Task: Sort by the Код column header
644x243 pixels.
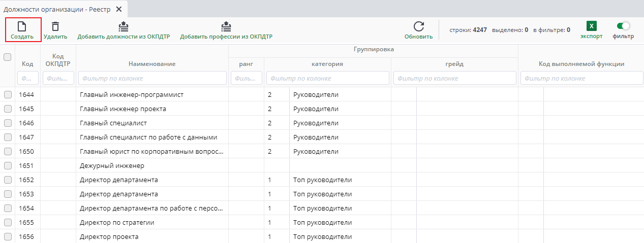Action: point(27,64)
